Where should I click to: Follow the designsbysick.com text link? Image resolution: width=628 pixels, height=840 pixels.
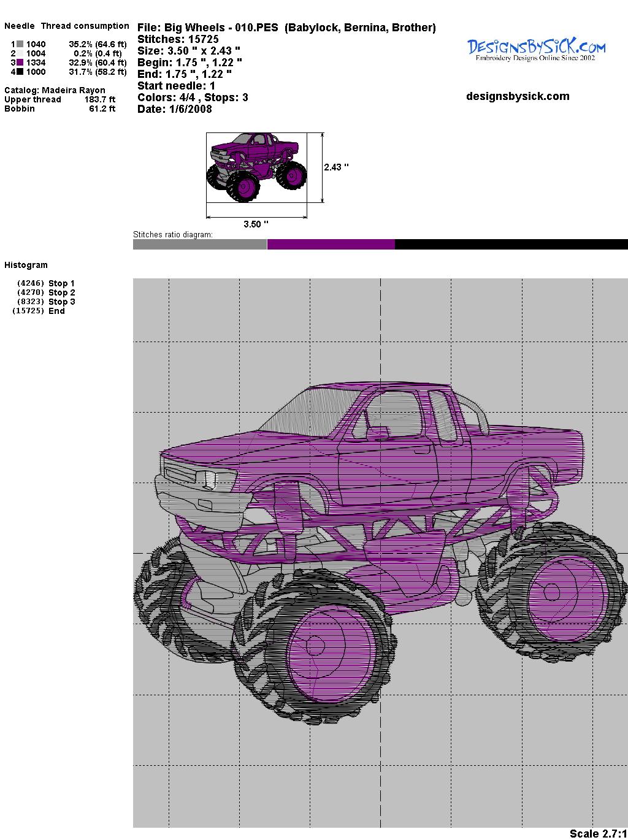[x=518, y=96]
